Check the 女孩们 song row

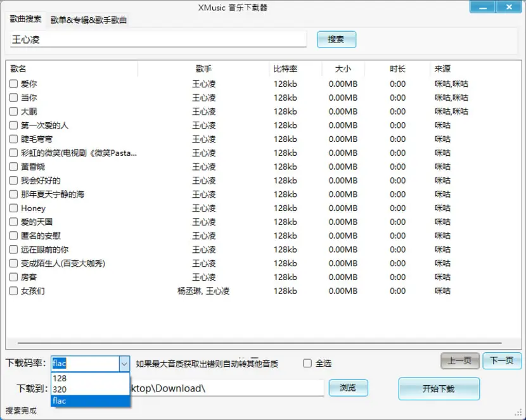[x=13, y=291]
